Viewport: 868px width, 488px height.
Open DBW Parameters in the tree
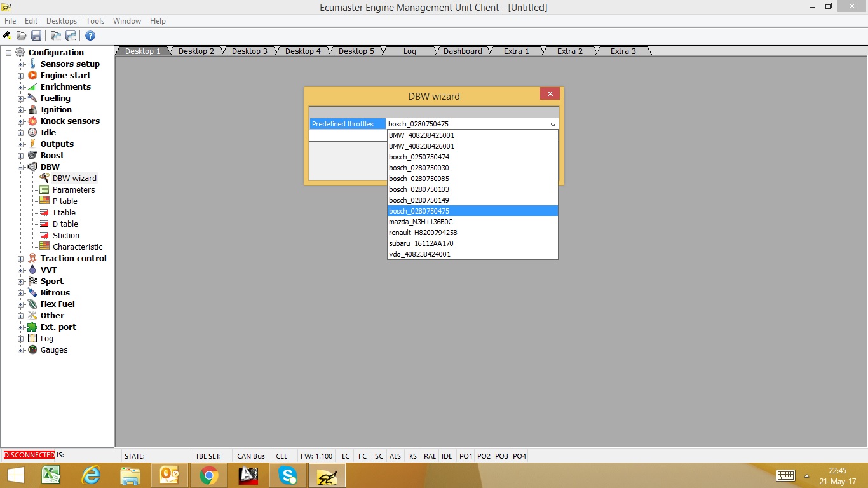click(74, 190)
